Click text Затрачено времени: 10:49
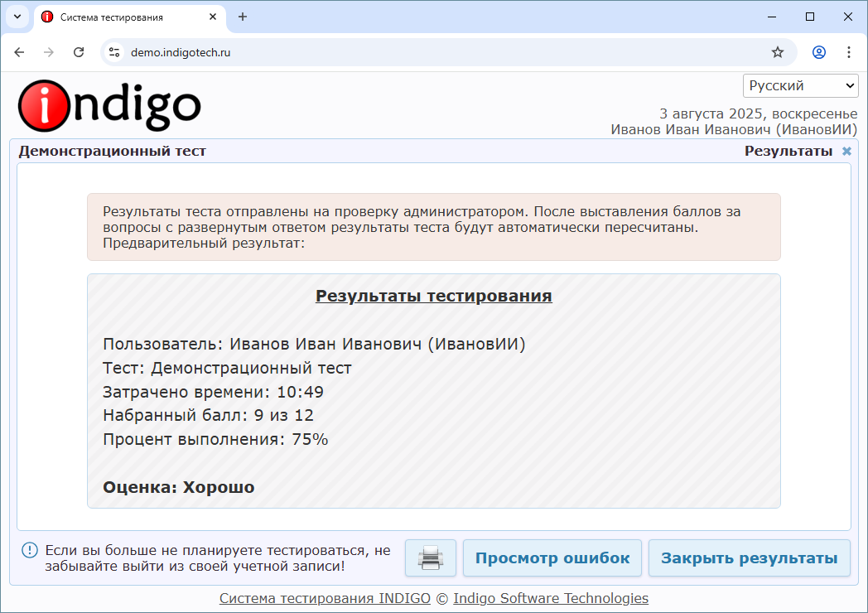The image size is (868, 613). click(213, 392)
